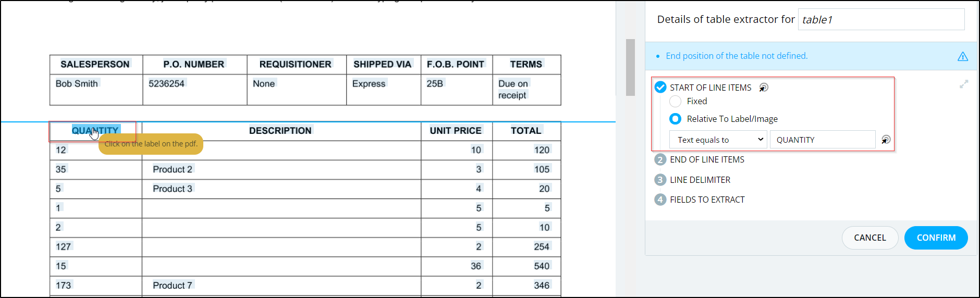Viewport: 980px width, 298px height.
Task: Click the CANCEL button
Action: [870, 238]
